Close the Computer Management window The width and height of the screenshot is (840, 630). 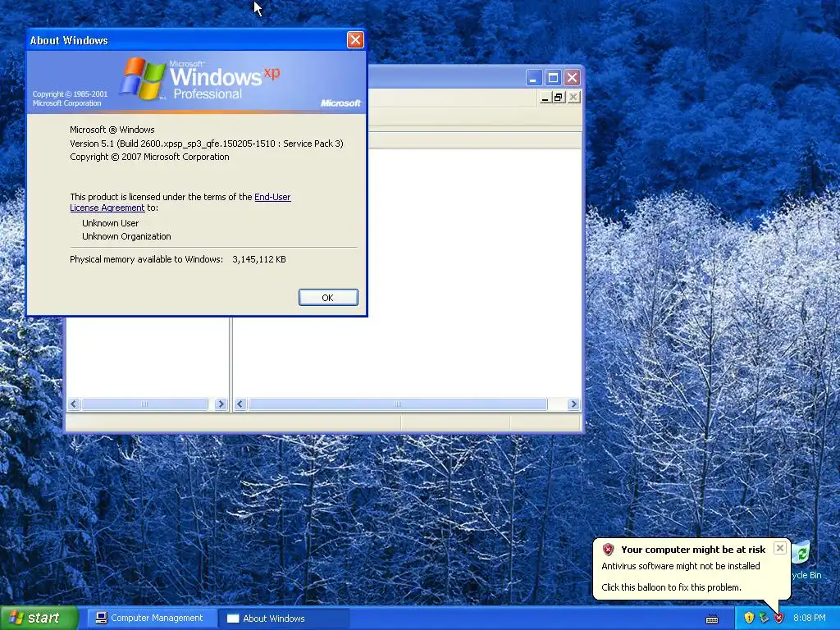(x=572, y=78)
